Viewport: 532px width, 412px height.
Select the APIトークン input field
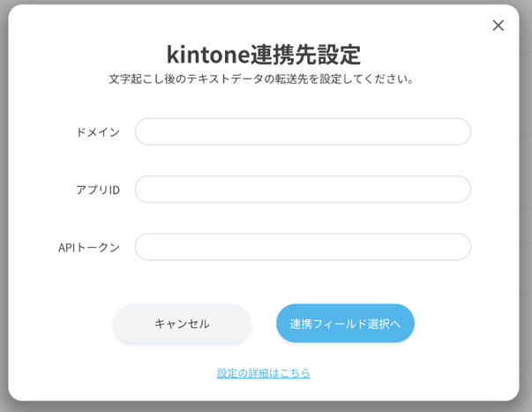tap(303, 247)
